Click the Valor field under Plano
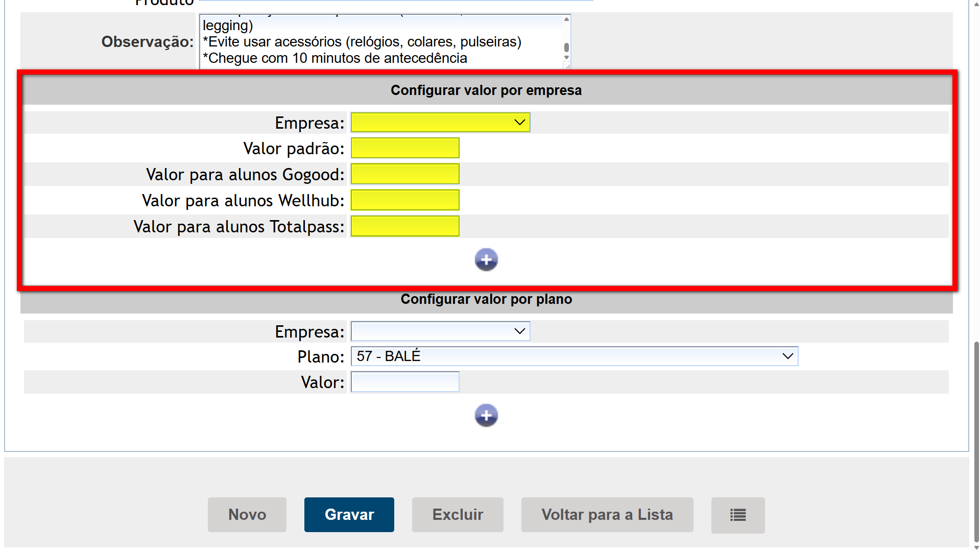The image size is (980, 551). tap(404, 382)
